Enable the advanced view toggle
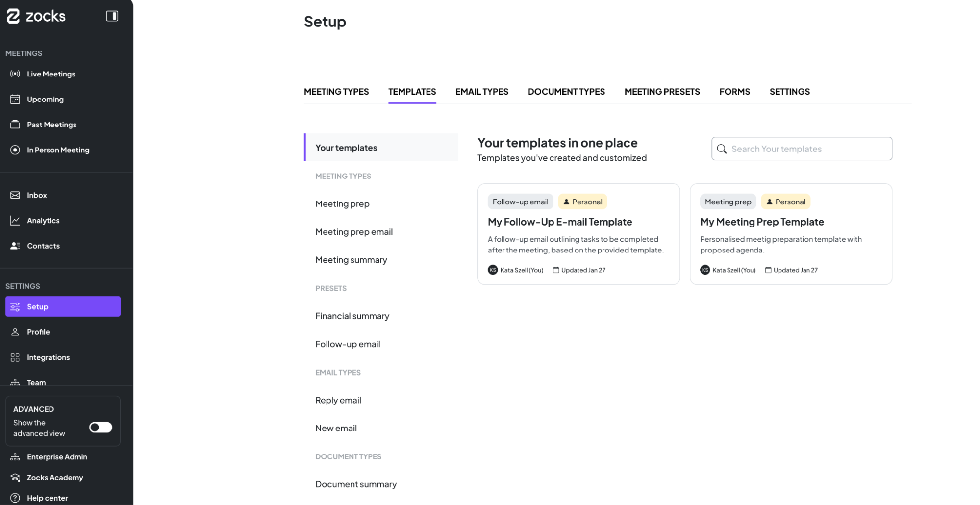This screenshot has width=980, height=505. pos(101,427)
